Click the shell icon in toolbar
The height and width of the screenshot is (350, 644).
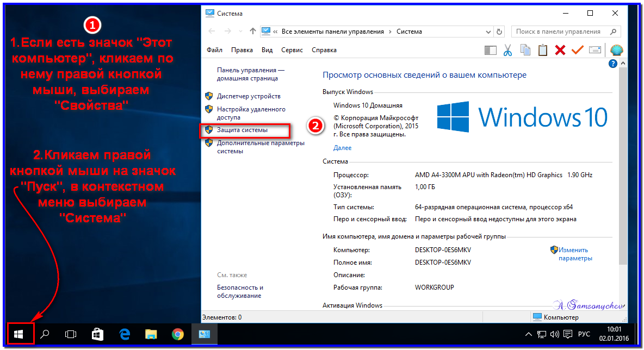pyautogui.click(x=616, y=50)
